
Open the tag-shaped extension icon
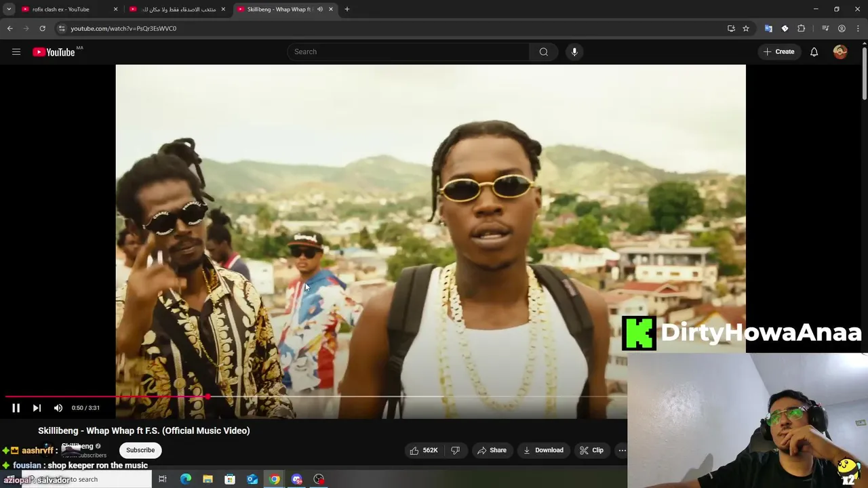785,28
